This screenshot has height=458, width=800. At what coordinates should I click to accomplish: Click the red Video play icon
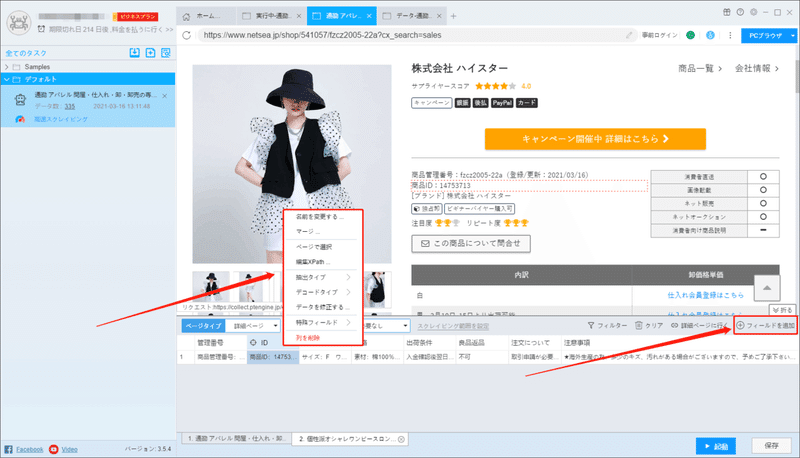tap(54, 449)
